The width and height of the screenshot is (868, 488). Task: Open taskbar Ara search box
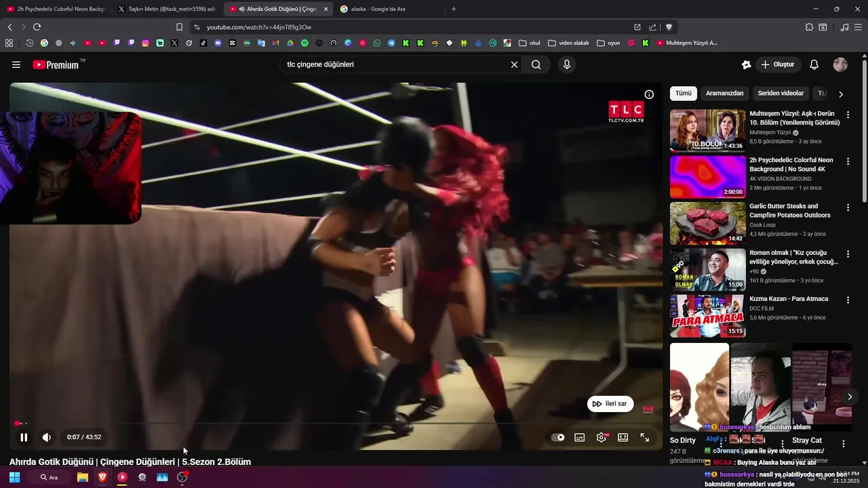[49, 477]
